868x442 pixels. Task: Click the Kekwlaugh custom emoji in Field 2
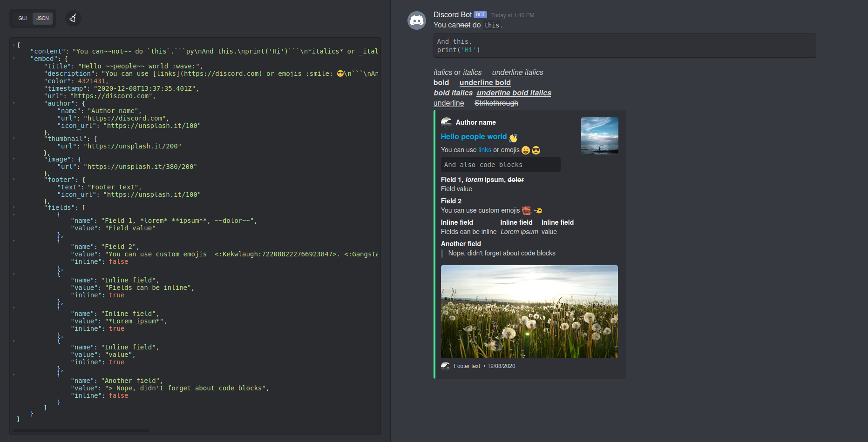coord(527,211)
